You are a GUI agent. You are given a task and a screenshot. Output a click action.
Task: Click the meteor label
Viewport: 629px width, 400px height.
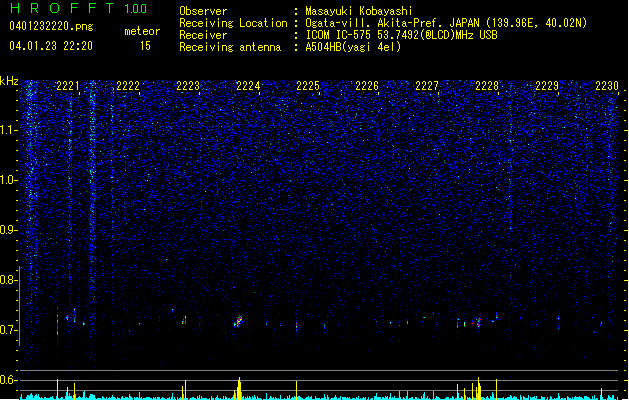(x=142, y=31)
